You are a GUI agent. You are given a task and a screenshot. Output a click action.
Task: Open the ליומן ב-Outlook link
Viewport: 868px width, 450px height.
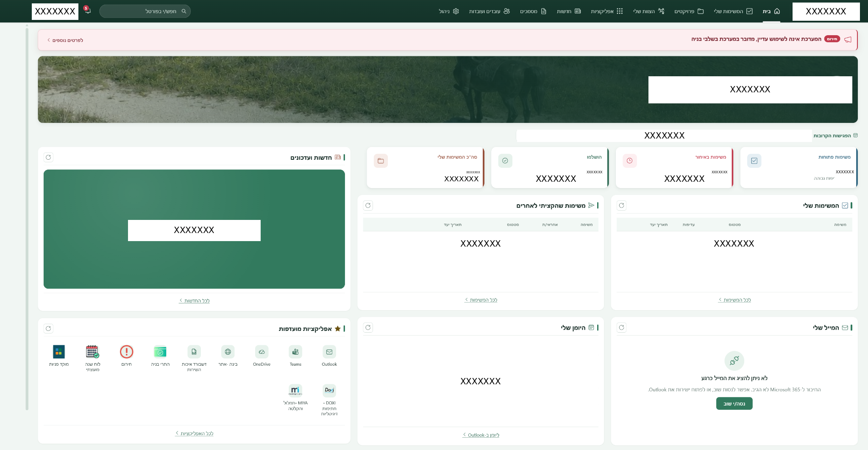pyautogui.click(x=481, y=435)
